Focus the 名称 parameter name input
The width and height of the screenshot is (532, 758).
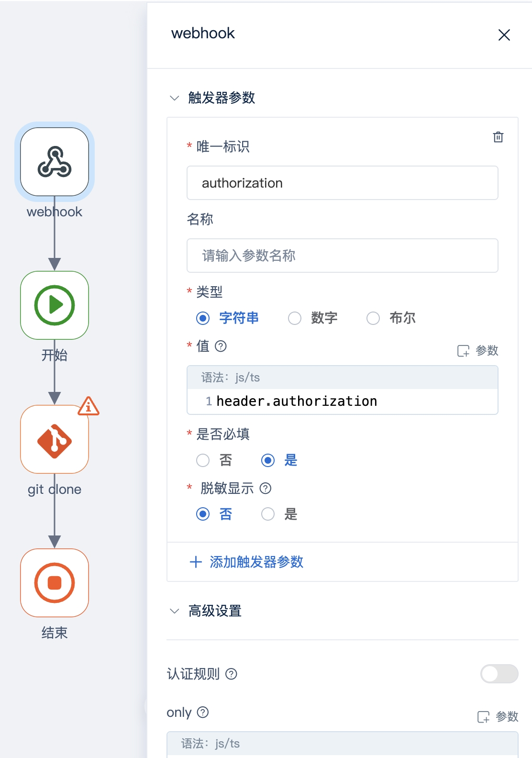pos(343,256)
